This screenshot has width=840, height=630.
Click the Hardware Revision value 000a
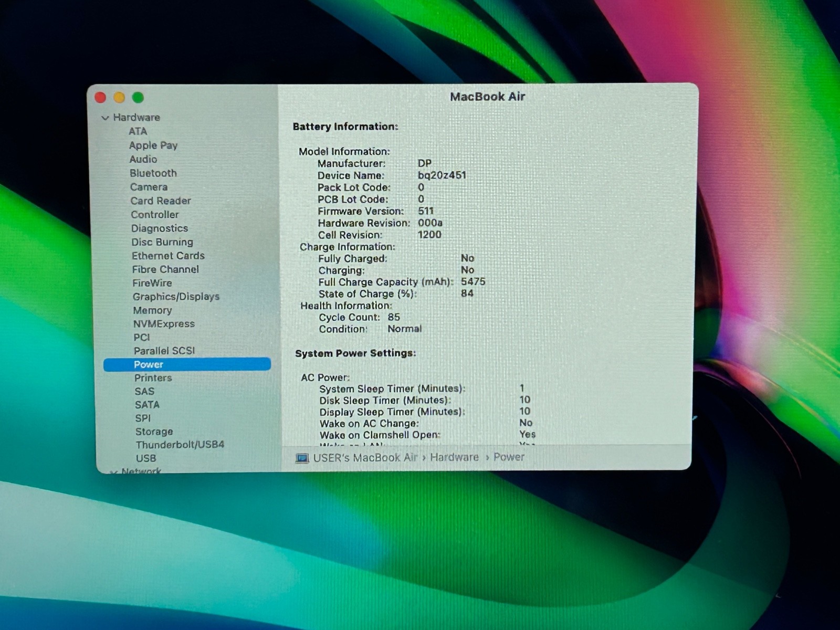point(430,223)
